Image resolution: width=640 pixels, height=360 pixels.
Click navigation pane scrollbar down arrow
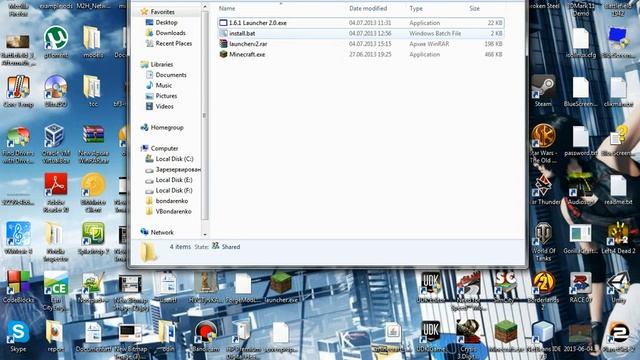pyautogui.click(x=204, y=235)
